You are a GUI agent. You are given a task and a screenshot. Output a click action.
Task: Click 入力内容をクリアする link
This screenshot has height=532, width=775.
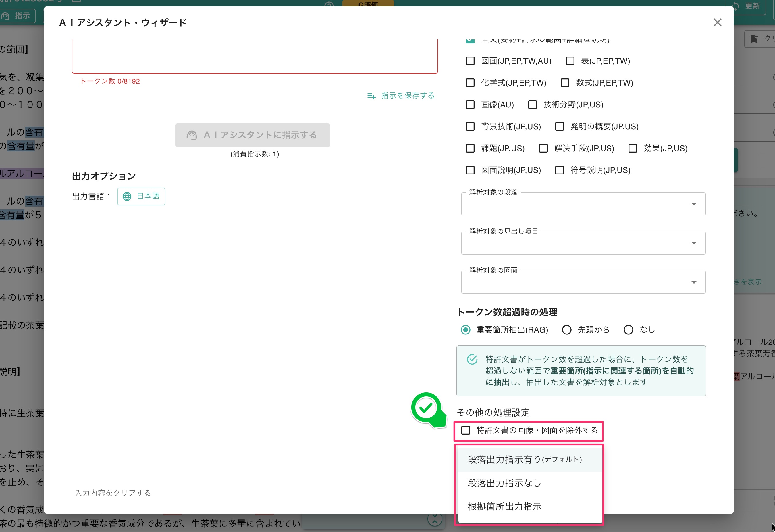113,493
